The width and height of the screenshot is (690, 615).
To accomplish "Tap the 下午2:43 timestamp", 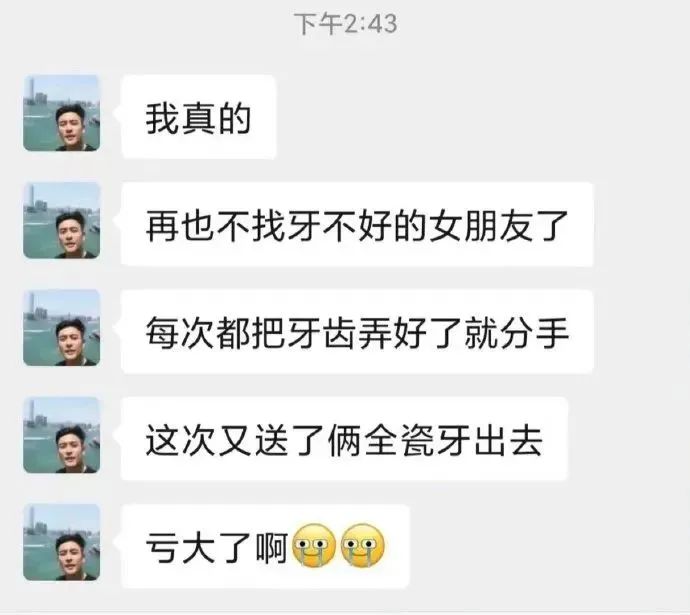I will 345,24.
